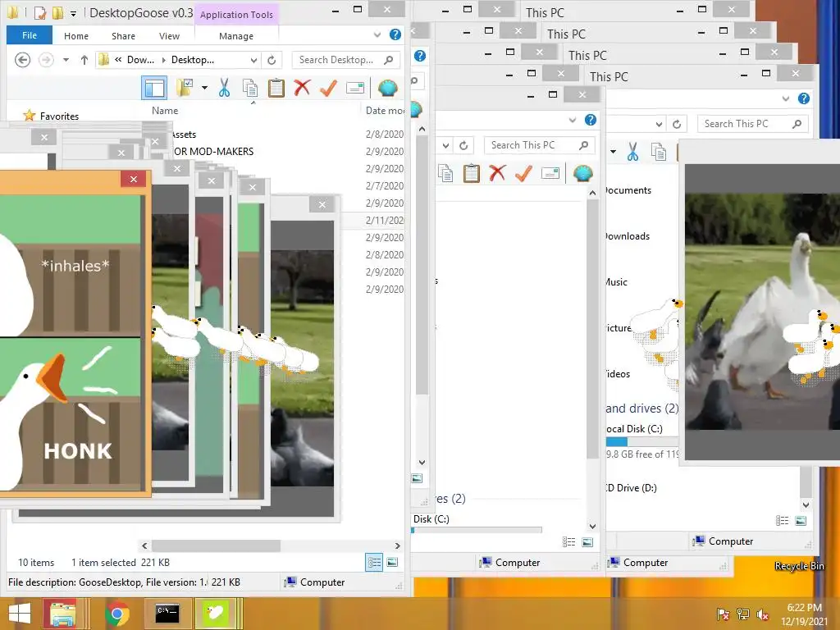Open toolbar dropdown arrow beside the Cut scissors in This PC window listing Documents
The image size is (840, 630).
613,152
